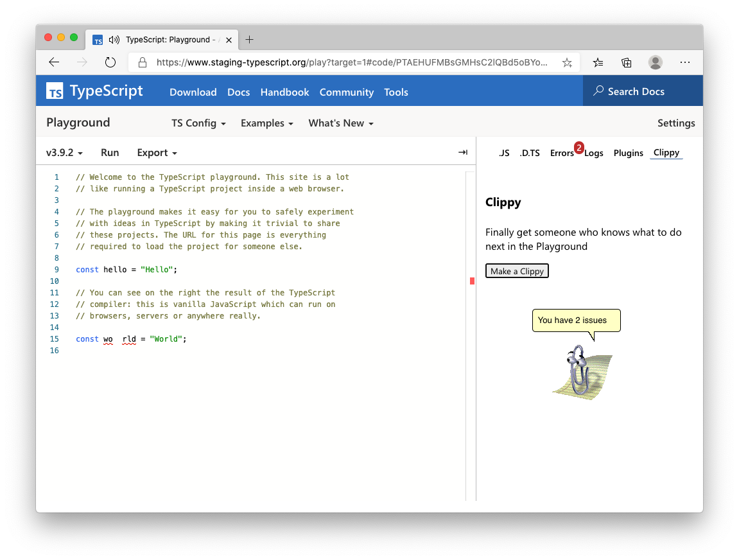Run the code with Run button

pos(110,153)
